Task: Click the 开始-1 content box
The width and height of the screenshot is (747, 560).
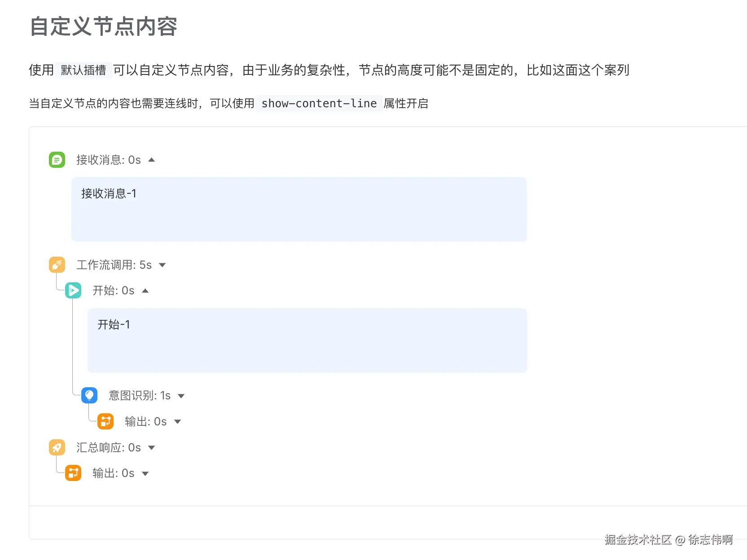Action: pos(307,340)
